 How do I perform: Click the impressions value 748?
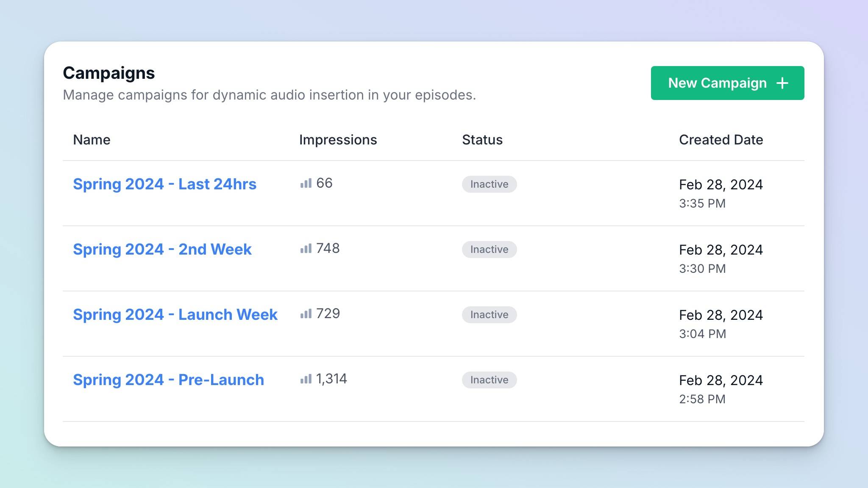click(x=328, y=248)
